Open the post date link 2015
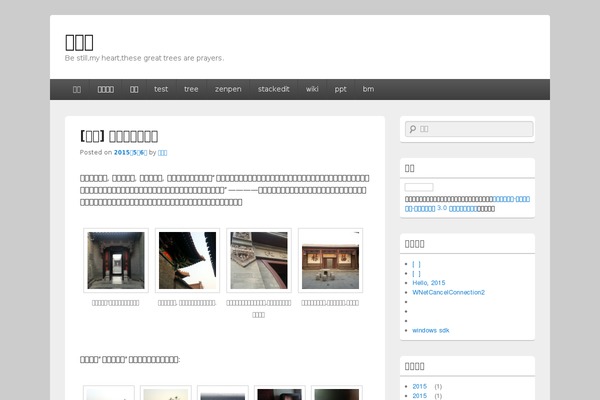Viewport: 600px width, 400px height. pyautogui.click(x=130, y=152)
